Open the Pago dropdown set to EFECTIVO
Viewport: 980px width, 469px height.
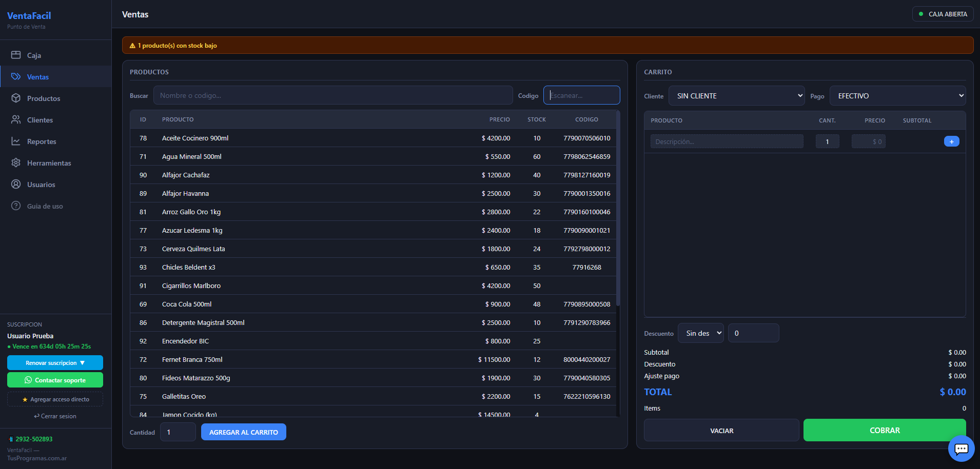point(897,96)
